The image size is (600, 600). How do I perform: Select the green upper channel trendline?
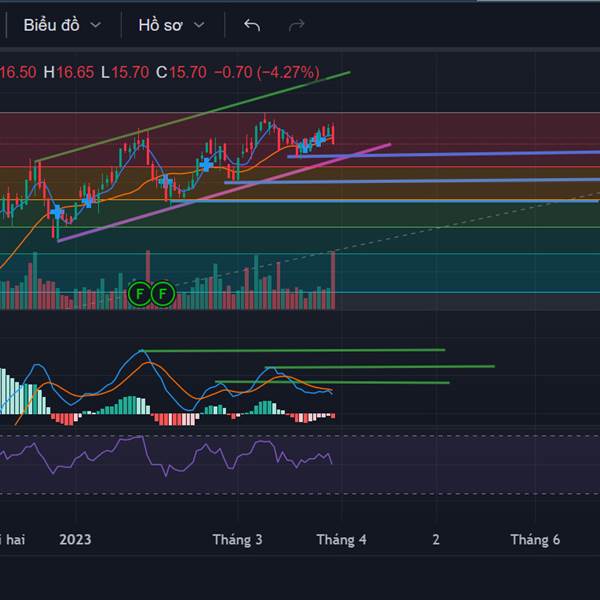pos(200,116)
